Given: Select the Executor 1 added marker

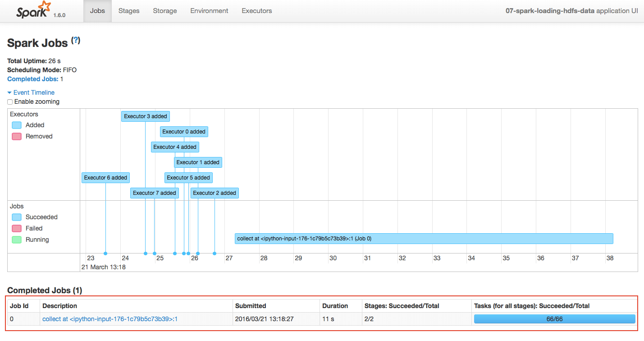Looking at the screenshot, I should pos(198,162).
